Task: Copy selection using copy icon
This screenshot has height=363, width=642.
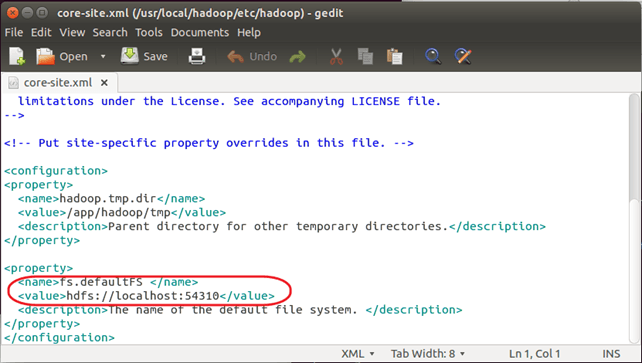Action: tap(365, 56)
